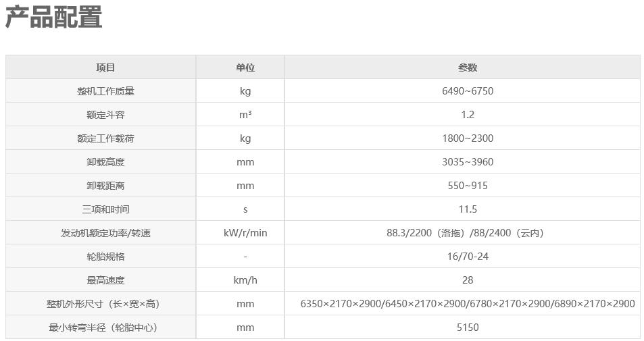Click the 三项和时间 row label

[105, 210]
